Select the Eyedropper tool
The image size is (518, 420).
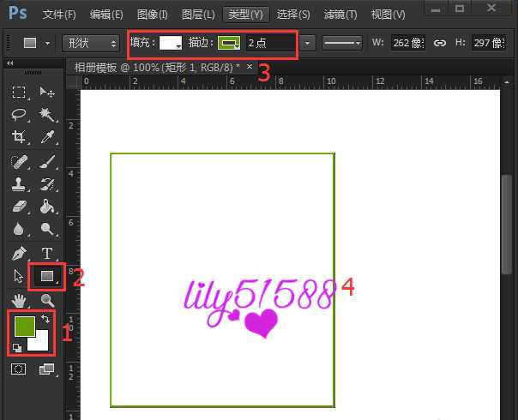tap(47, 136)
